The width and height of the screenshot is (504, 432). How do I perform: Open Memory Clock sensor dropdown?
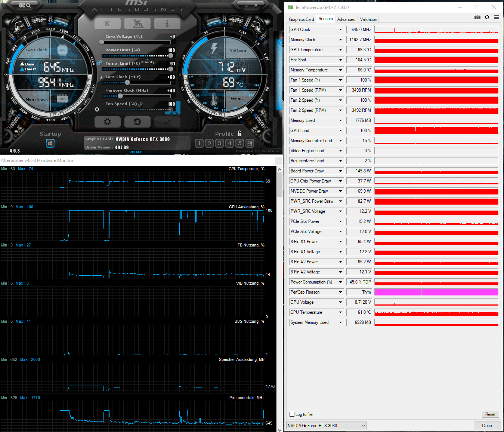coord(340,40)
